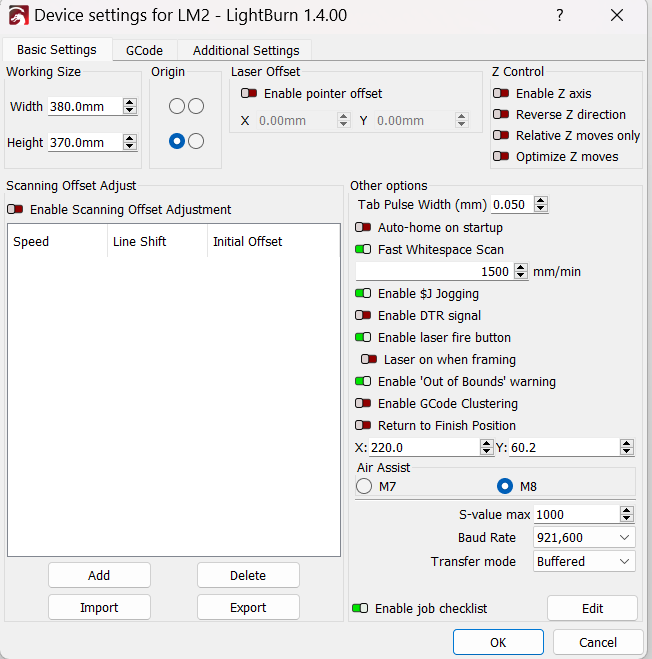Viewport: 652px width, 659px height.
Task: Toggle Enable DTR signal switch
Action: 363,315
